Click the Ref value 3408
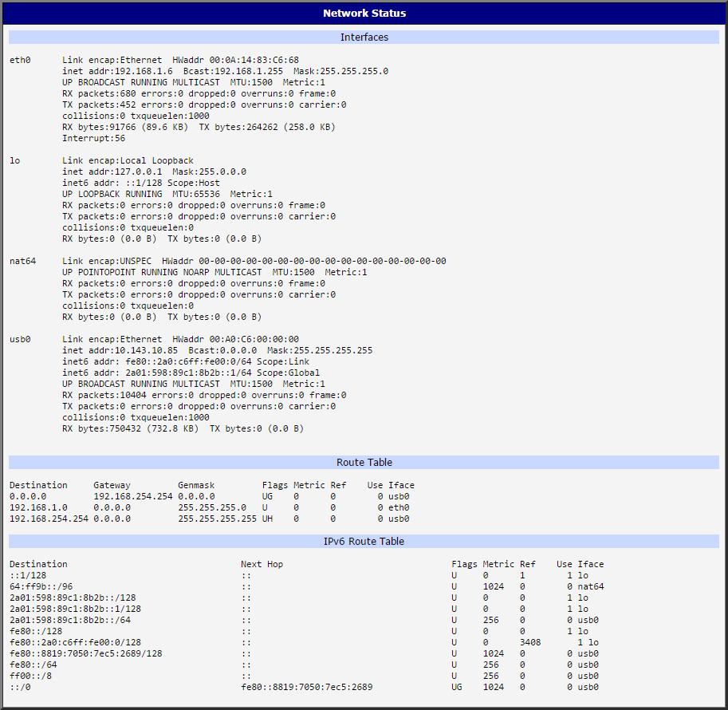This screenshot has height=710, width=728. pyautogui.click(x=530, y=642)
